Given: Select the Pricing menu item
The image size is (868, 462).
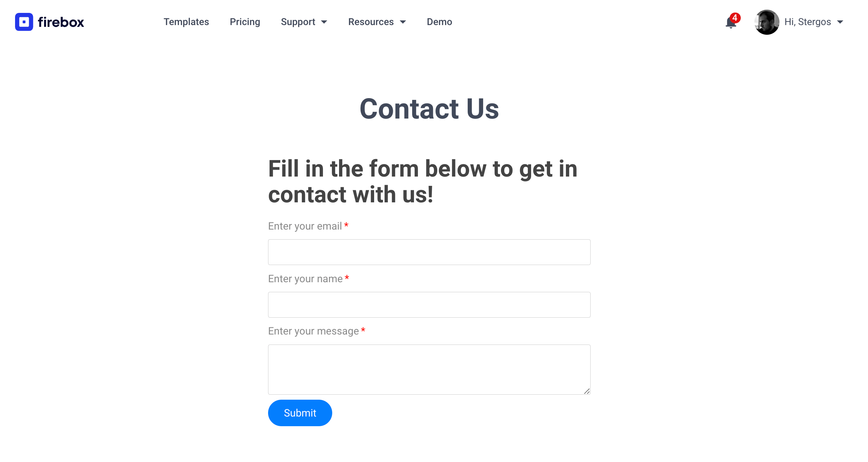Looking at the screenshot, I should 245,22.
